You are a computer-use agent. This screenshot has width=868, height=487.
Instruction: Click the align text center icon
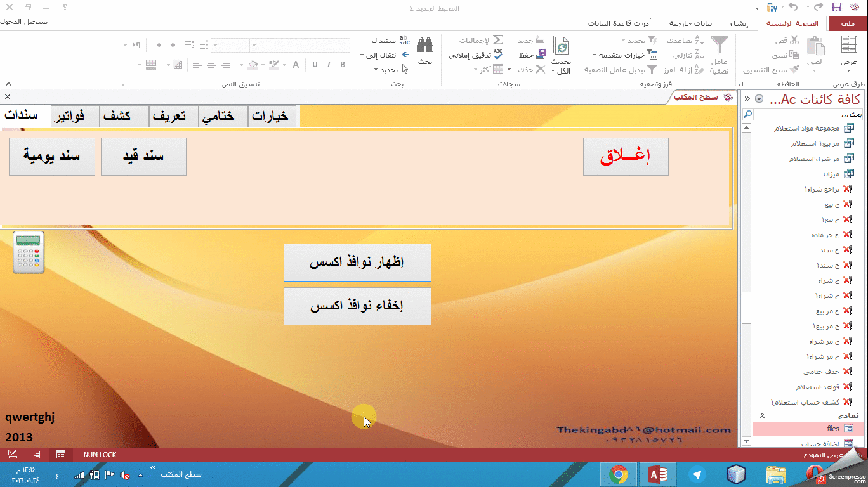[211, 65]
